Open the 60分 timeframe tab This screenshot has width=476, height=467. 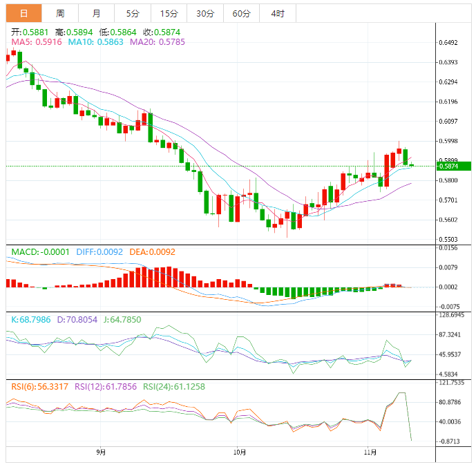tap(241, 13)
